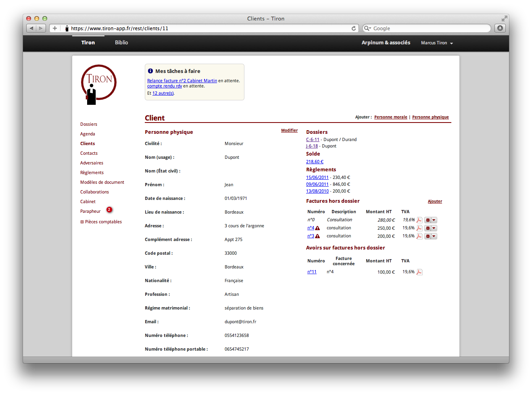The image size is (532, 395).
Task: Open Collaborations in sidebar
Action: [x=94, y=192]
